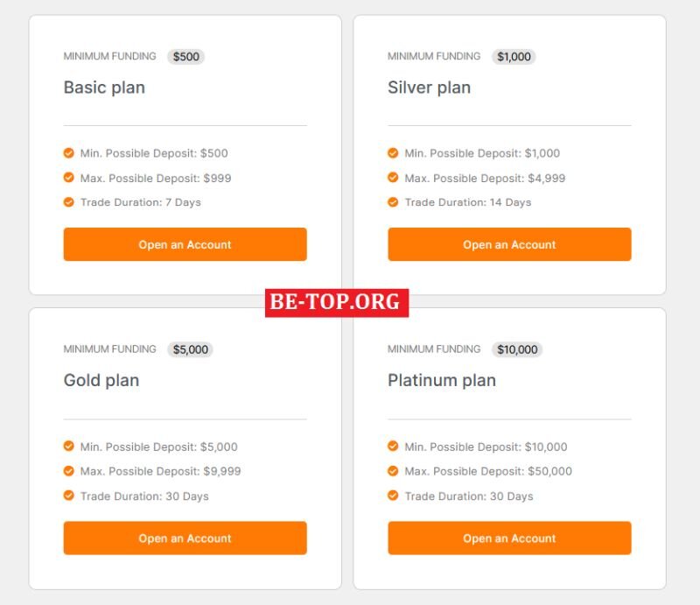Click checkmark icon beside Trade Duration: 14 Days
This screenshot has height=605, width=700.
point(393,202)
